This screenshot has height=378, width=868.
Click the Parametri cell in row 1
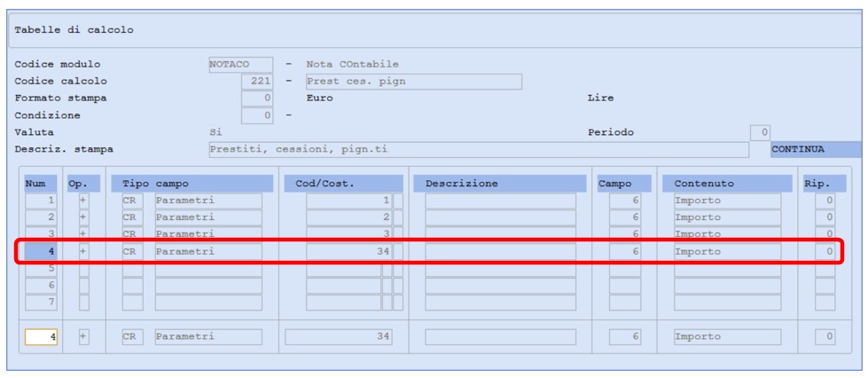[x=208, y=201]
